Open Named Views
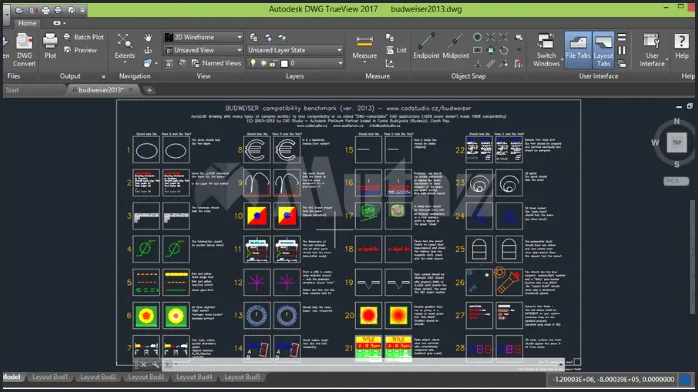698x392 pixels. click(216, 63)
